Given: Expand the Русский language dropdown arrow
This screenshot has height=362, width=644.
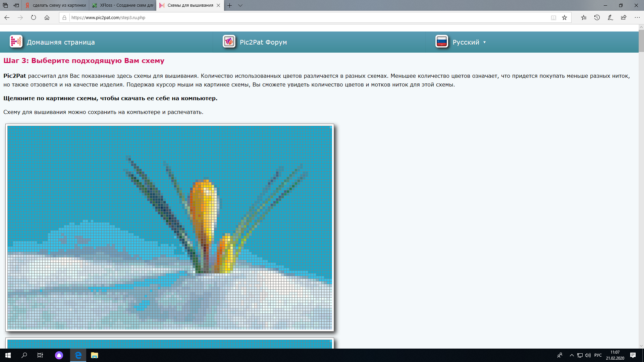Looking at the screenshot, I should (484, 42).
